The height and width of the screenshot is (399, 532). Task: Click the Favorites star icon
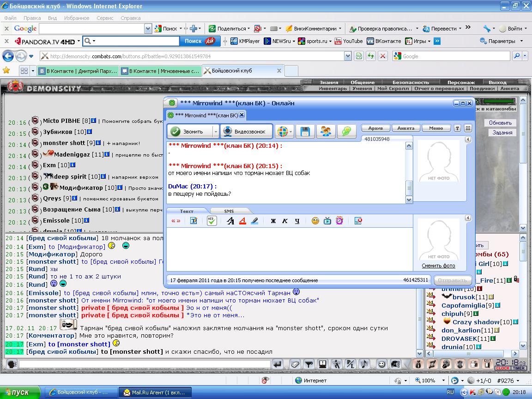[6, 71]
